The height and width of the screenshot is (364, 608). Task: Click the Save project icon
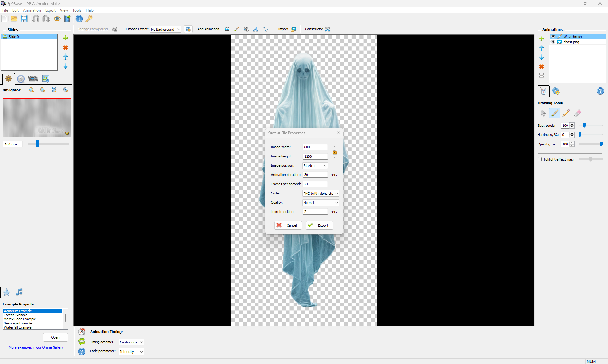click(24, 19)
